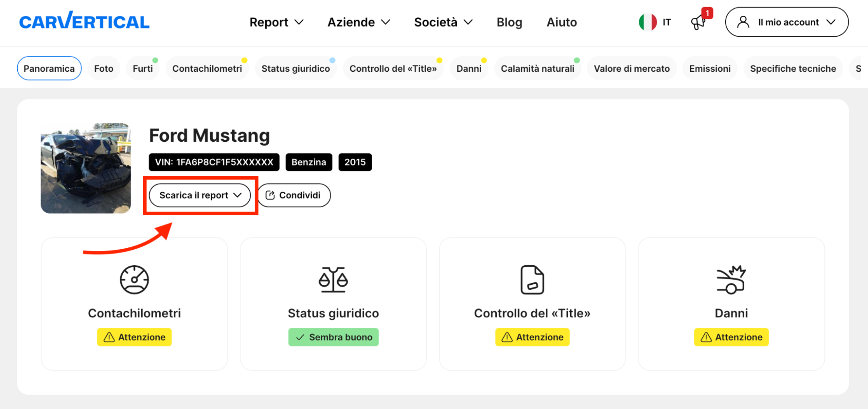The width and height of the screenshot is (868, 409).
Task: Click the yellow Attenzione badge under Danni
Action: 731,337
